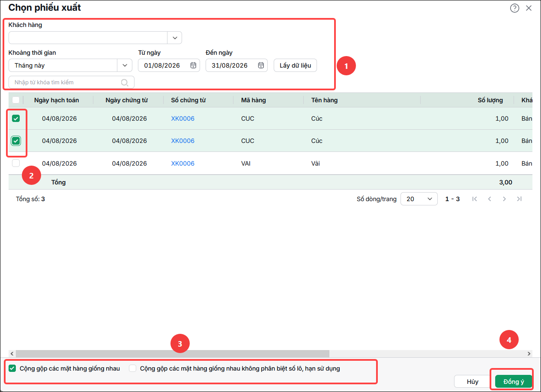This screenshot has width=541, height=392.
Task: Click the search magnifier icon
Action: point(125,83)
